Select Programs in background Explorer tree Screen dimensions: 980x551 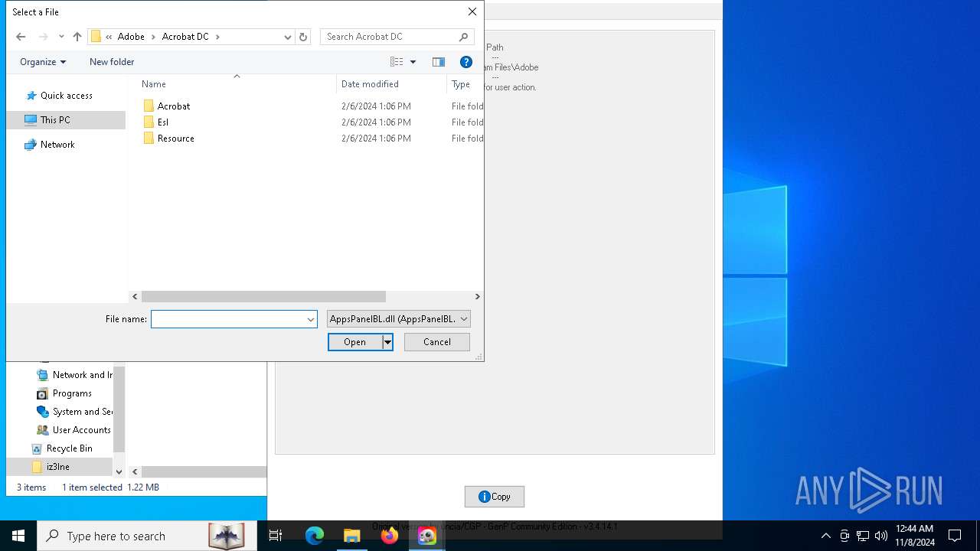pos(72,393)
